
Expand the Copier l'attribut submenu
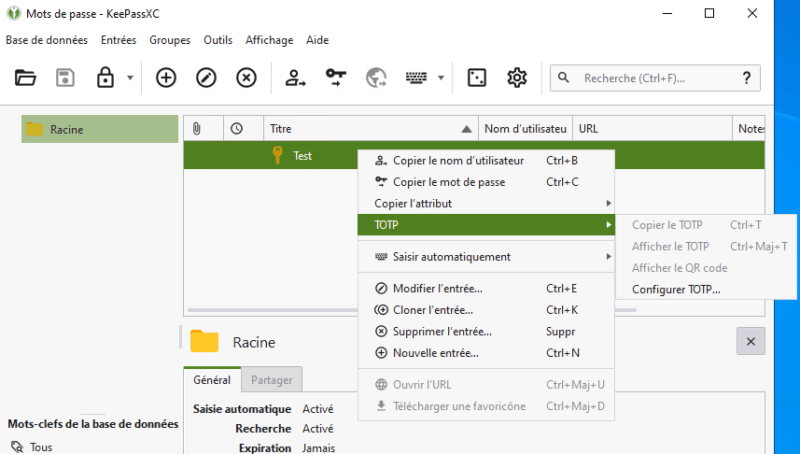pyautogui.click(x=486, y=204)
